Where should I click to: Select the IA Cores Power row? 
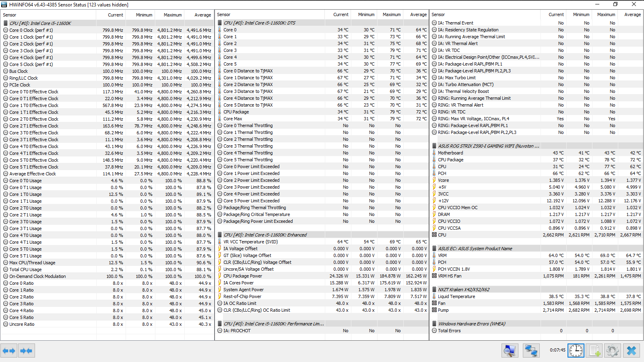click(322, 283)
